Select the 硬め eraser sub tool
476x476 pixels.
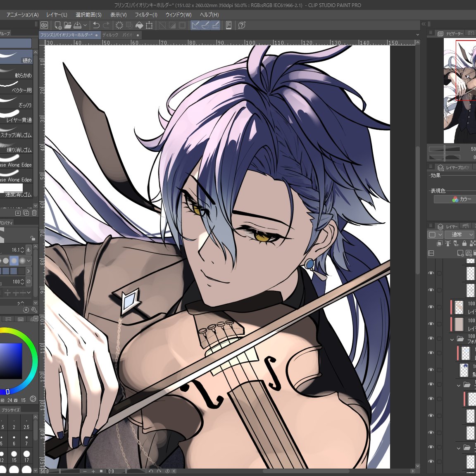[x=16, y=57]
